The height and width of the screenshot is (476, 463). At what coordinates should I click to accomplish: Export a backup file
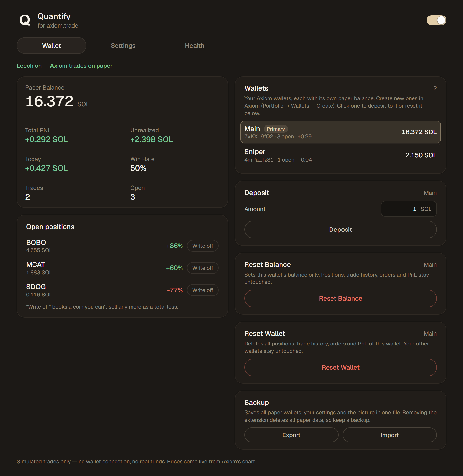(291, 435)
